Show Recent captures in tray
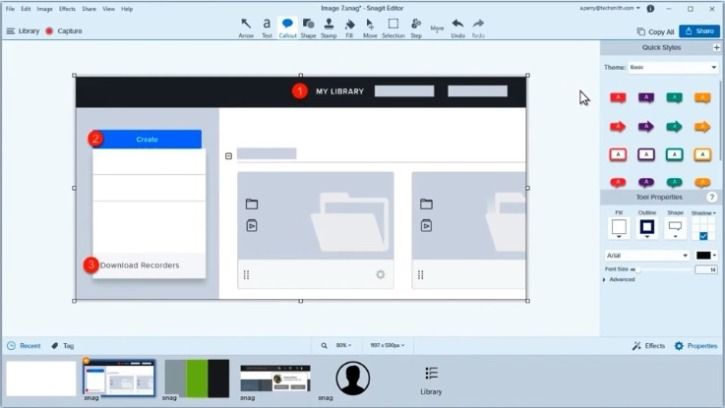Viewport: 725px width, 408px height. (x=24, y=346)
